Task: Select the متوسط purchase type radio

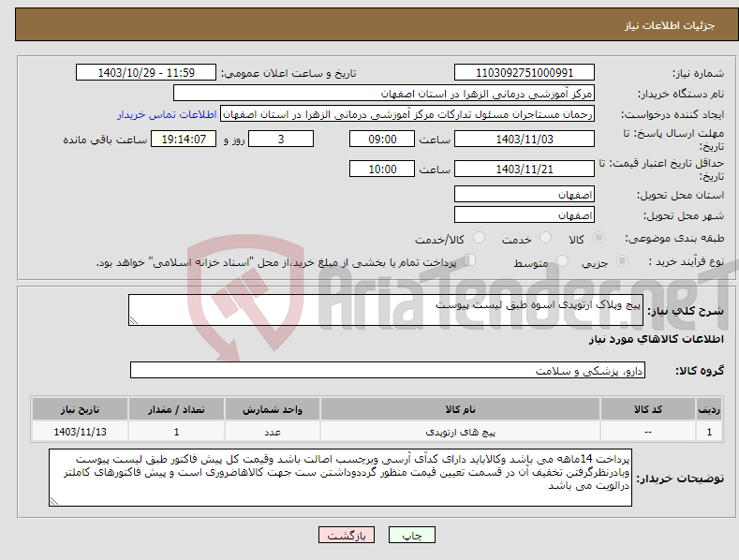Action: point(562,260)
